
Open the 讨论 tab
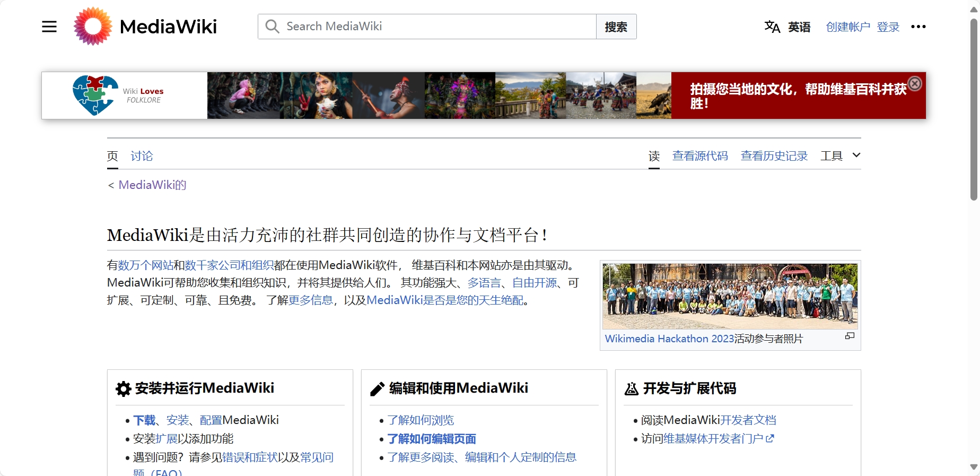coord(142,156)
